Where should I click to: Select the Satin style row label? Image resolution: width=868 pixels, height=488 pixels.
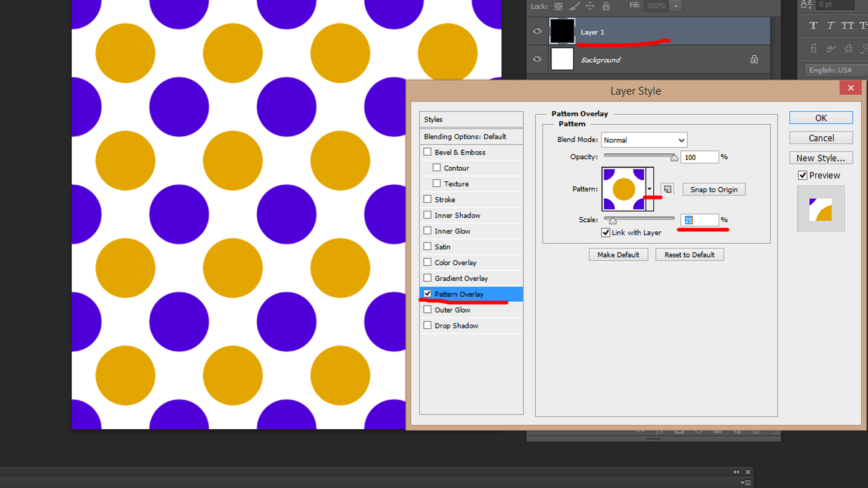(443, 247)
